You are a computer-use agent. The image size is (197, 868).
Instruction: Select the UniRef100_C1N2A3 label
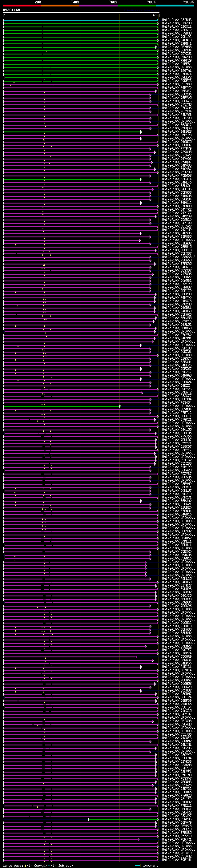tap(177, 57)
